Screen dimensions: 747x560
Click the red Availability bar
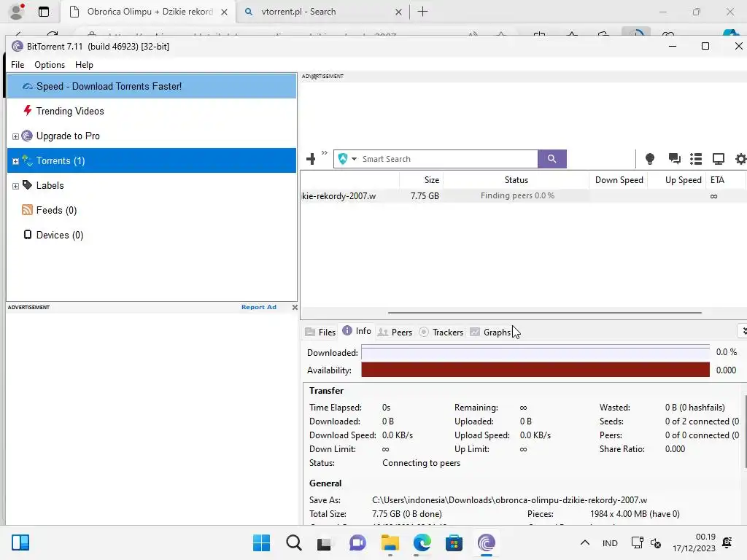click(x=535, y=370)
